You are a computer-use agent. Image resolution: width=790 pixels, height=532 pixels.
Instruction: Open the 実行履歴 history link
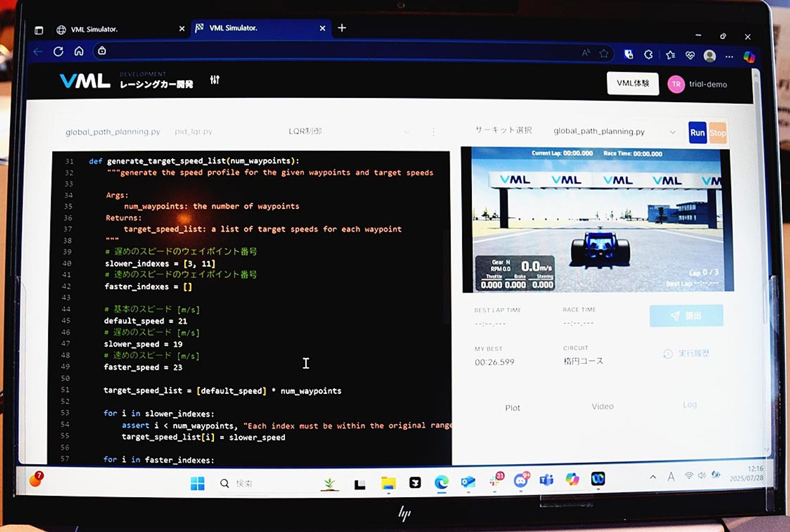(686, 353)
